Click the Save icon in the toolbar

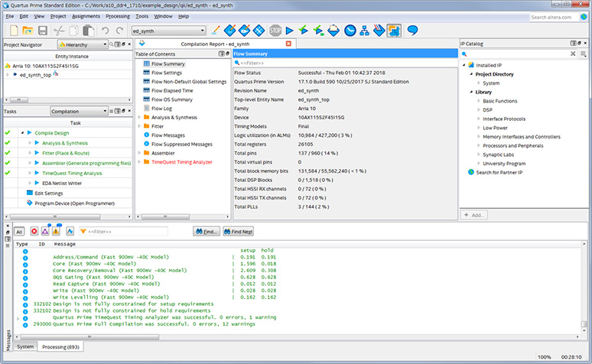click(43, 30)
